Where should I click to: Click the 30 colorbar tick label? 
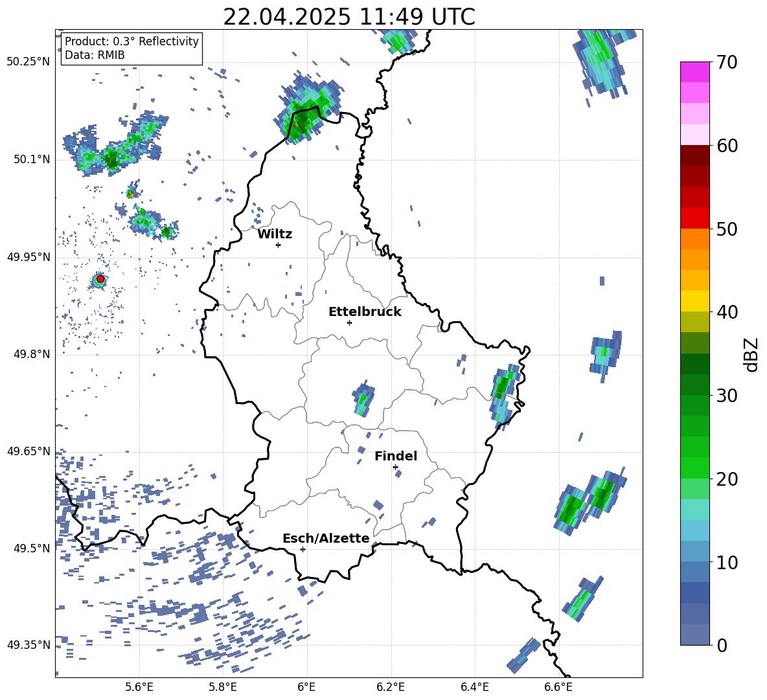[726, 396]
